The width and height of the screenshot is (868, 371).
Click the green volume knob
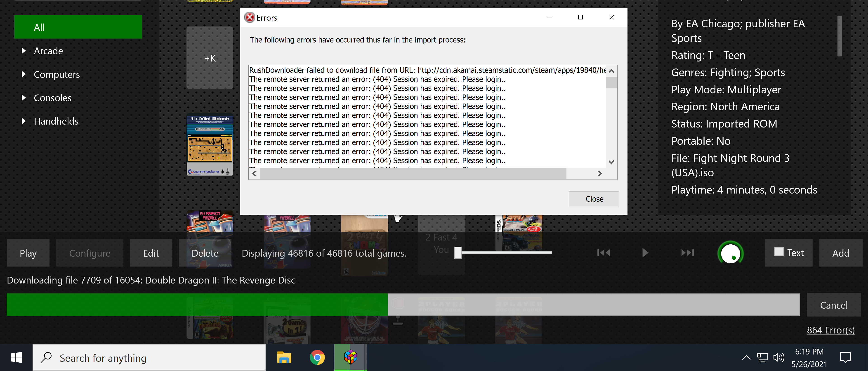point(731,253)
